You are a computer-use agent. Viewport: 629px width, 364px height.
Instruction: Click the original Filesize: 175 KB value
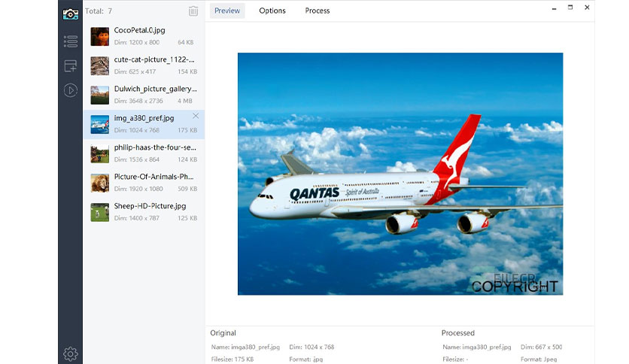pyautogui.click(x=232, y=359)
